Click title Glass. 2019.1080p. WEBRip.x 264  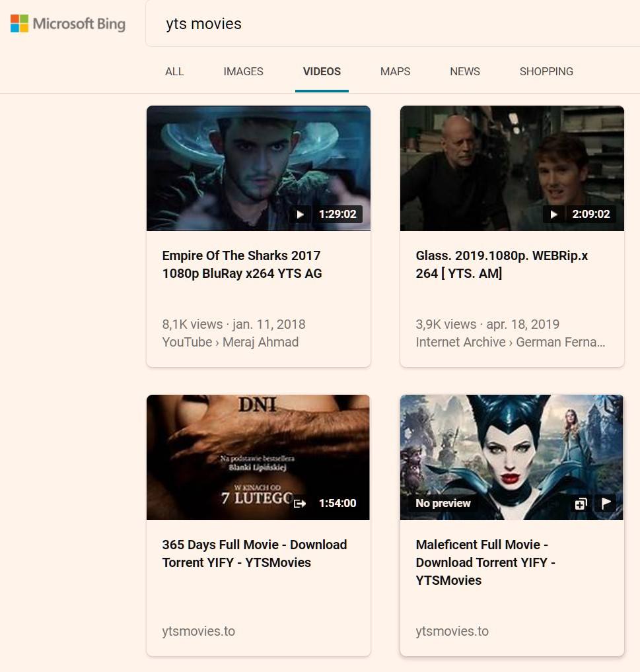click(x=501, y=265)
